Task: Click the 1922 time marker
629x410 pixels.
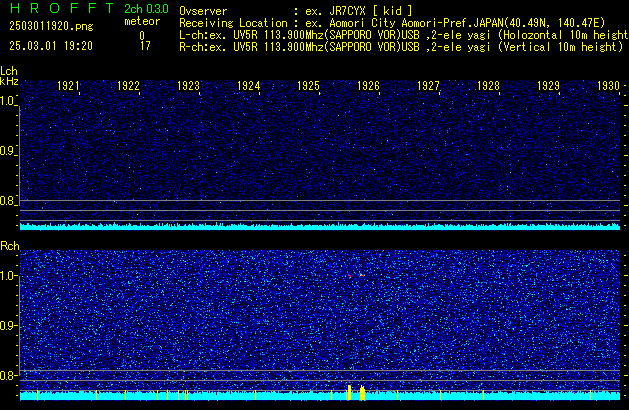Action: [128, 86]
